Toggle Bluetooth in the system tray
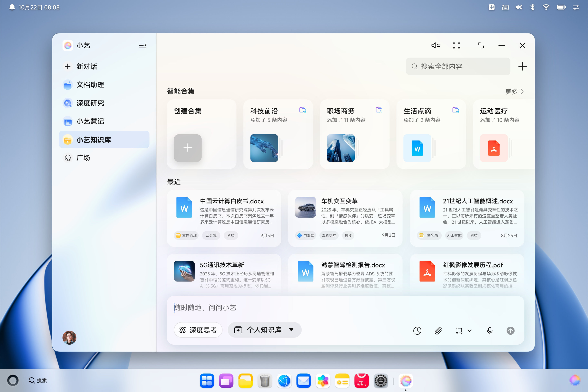 tap(532, 7)
